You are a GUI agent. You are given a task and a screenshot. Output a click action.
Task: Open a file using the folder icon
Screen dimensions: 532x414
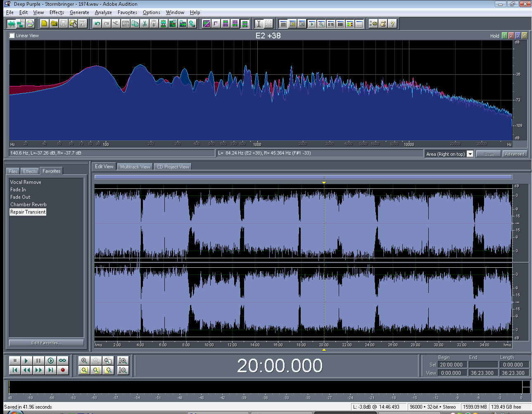(54, 24)
